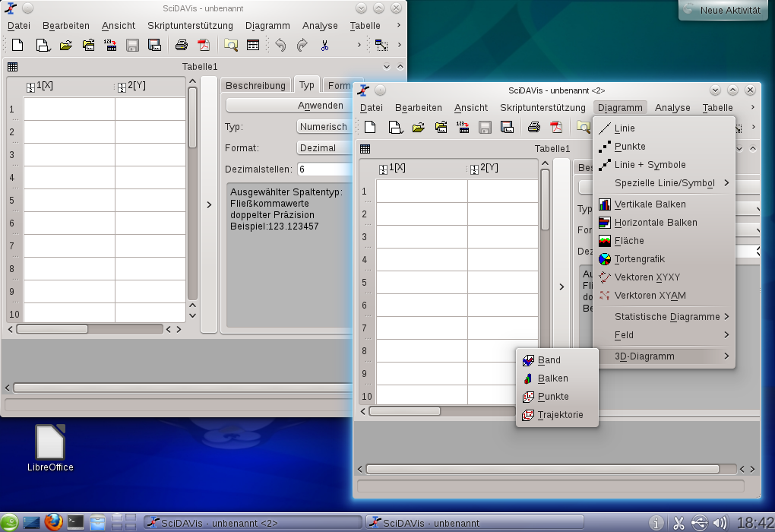The width and height of the screenshot is (775, 532).
Task: Launch Firefox from the taskbar
Action: [x=54, y=522]
